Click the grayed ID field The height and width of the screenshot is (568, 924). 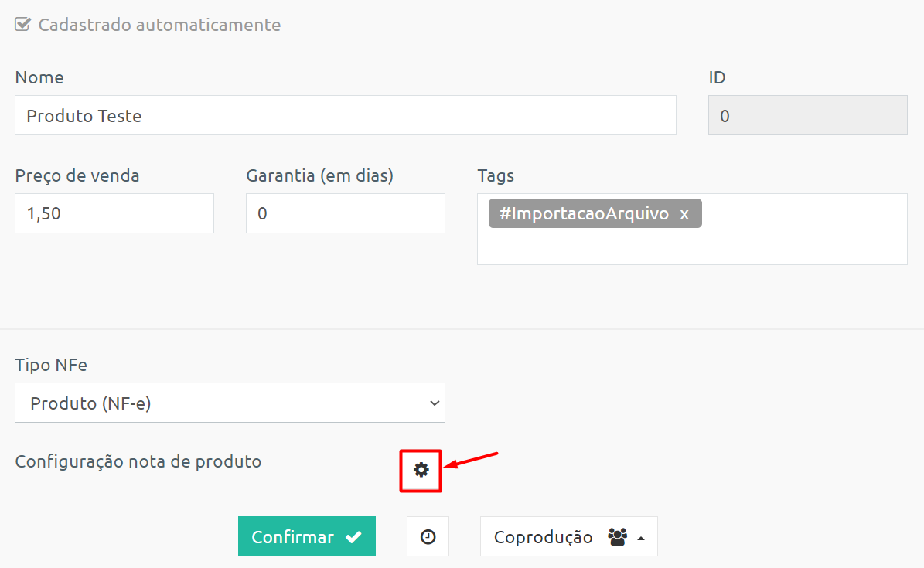808,115
